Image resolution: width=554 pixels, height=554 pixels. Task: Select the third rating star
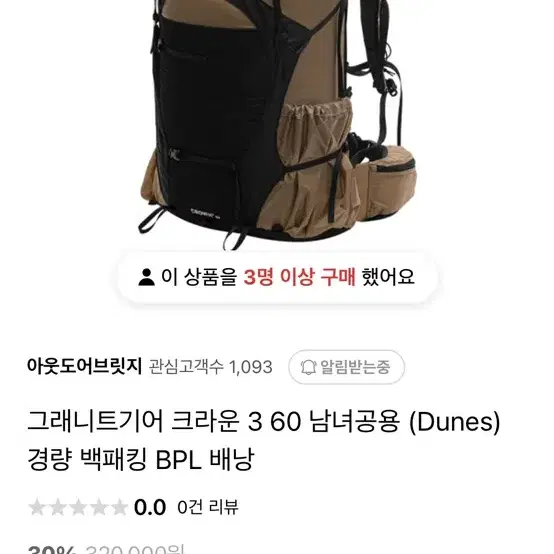coord(78,507)
